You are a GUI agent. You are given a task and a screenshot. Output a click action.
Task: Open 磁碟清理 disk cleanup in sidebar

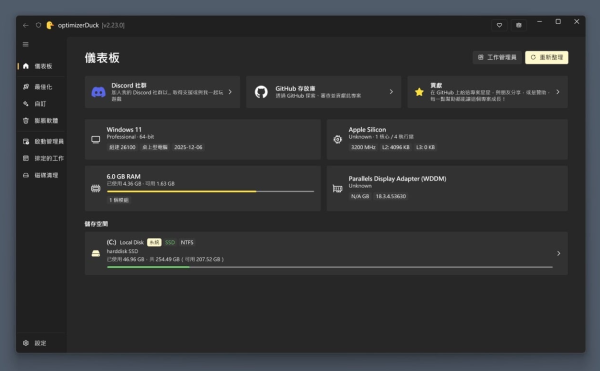tap(42, 175)
